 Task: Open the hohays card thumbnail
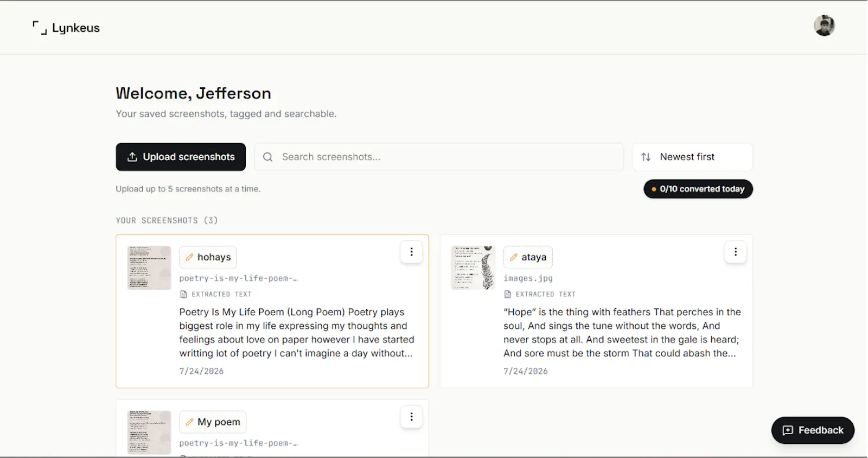click(x=149, y=268)
